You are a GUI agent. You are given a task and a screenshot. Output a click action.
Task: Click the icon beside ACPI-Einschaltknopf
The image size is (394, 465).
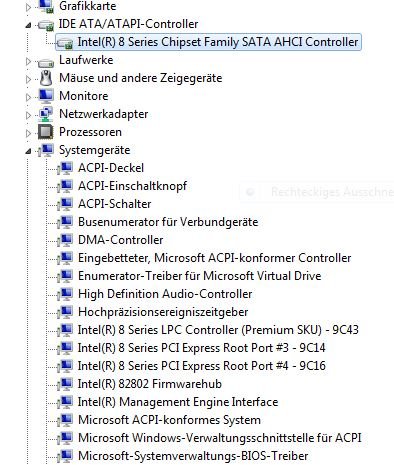coord(65,186)
